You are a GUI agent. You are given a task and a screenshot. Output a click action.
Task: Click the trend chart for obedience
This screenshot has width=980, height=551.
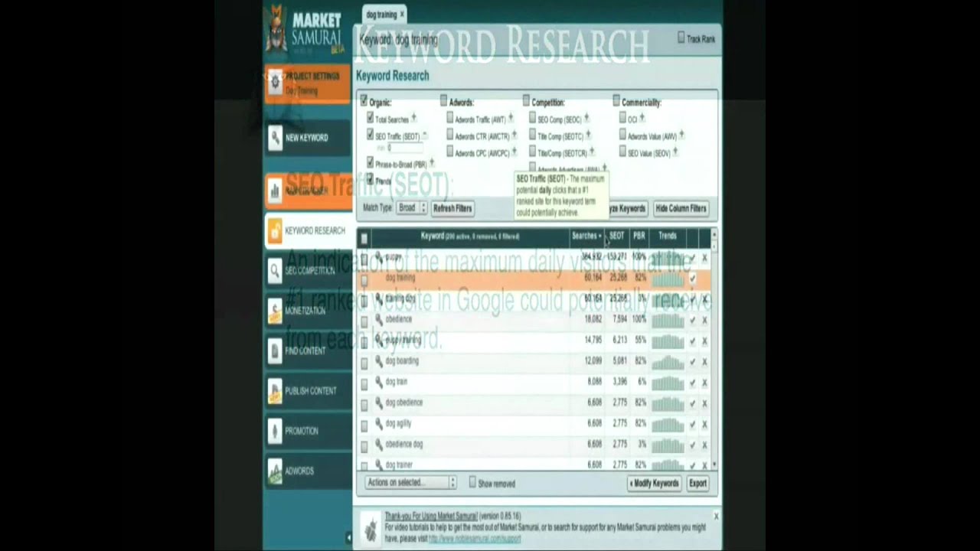(x=668, y=320)
